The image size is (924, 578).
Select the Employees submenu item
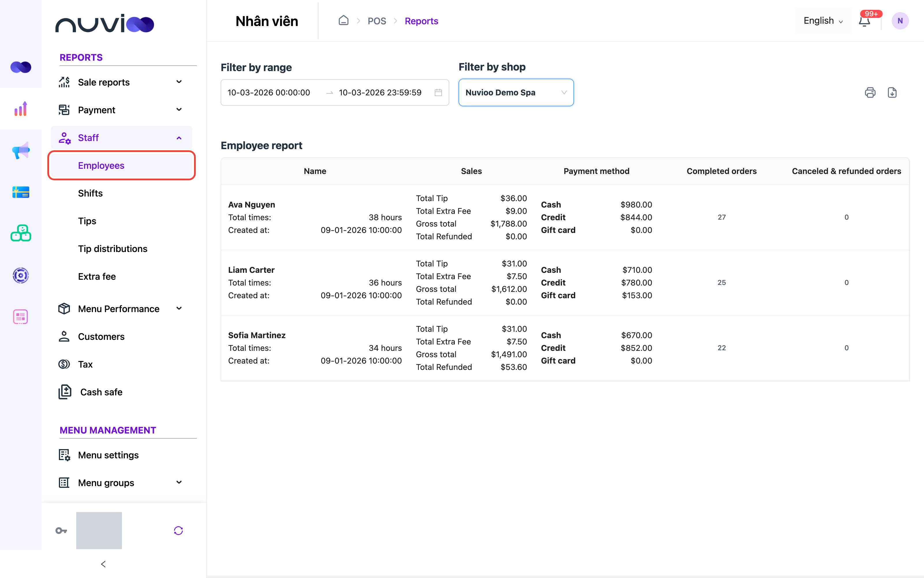(x=121, y=166)
